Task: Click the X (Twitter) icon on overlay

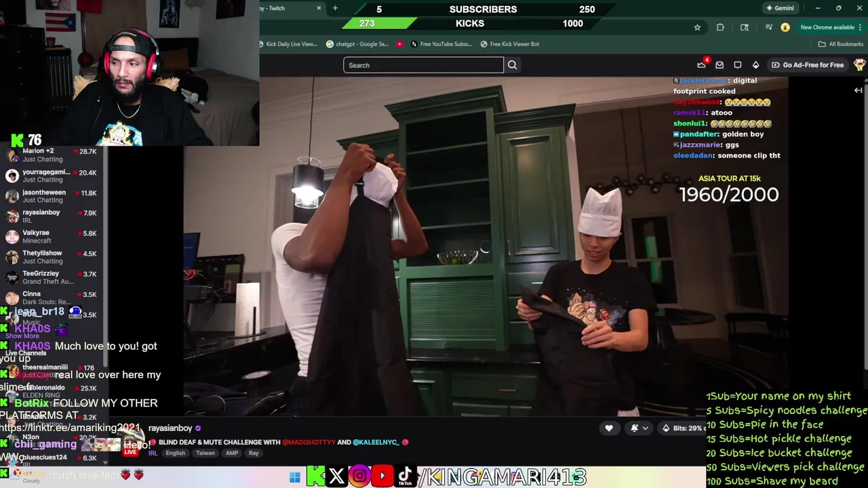Action: point(336,476)
